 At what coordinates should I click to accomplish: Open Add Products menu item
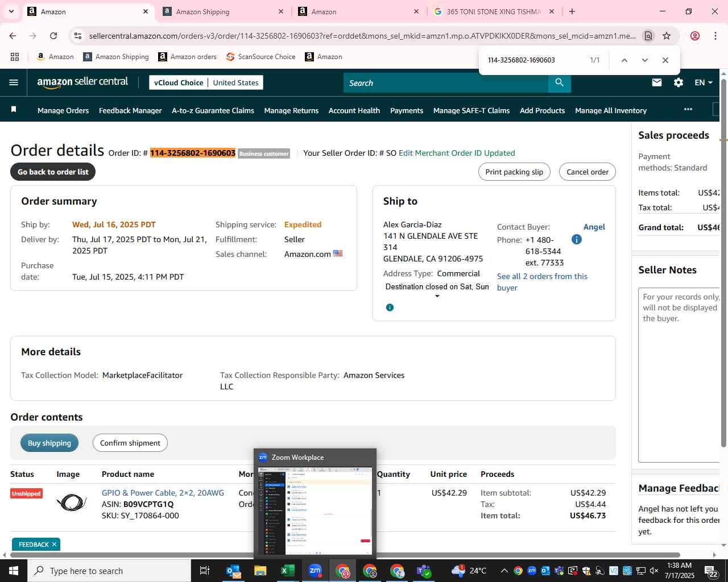(x=542, y=110)
